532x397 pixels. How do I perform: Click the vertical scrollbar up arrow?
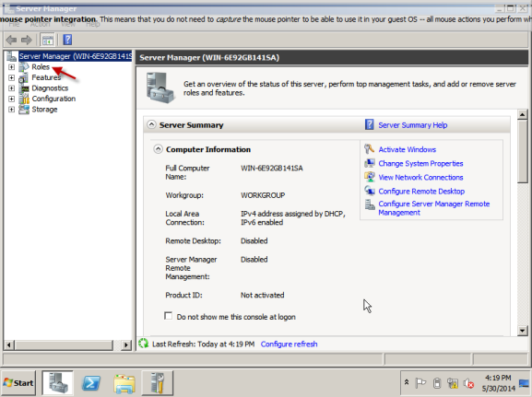(523, 114)
